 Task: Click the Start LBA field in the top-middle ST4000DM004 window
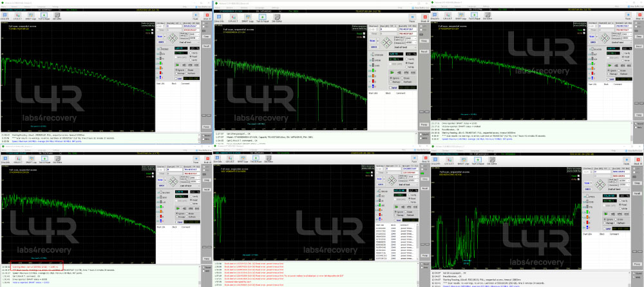pos(388,29)
